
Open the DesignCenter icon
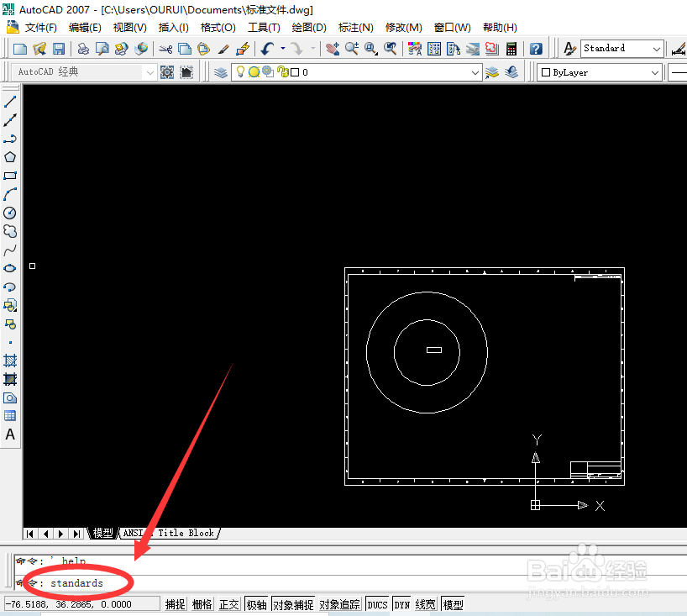tap(434, 49)
